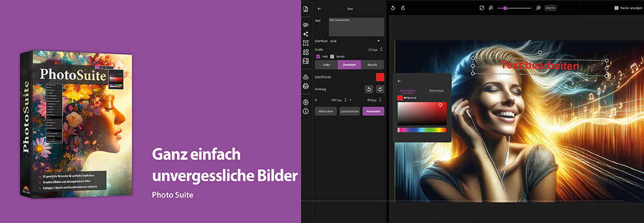Disable the Fett bold checkbox
The height and width of the screenshot is (223, 644).
(x=318, y=56)
